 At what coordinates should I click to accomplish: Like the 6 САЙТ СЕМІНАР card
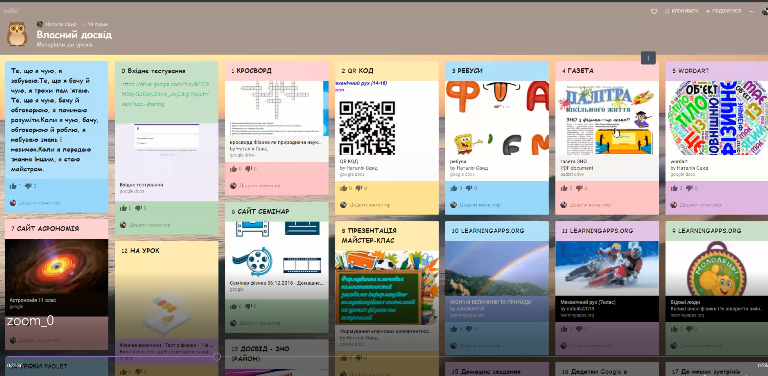(234, 306)
